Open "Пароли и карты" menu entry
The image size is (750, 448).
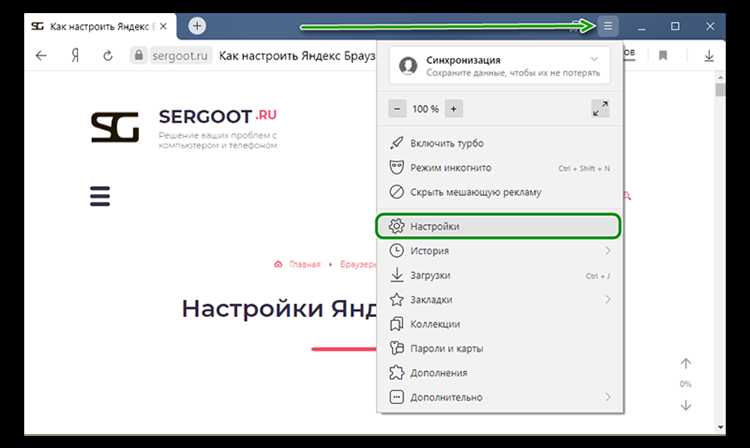click(x=499, y=349)
